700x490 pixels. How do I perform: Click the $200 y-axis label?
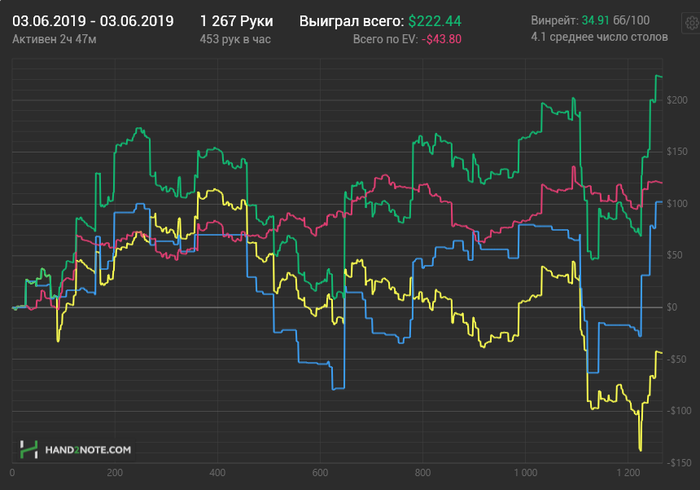click(677, 100)
